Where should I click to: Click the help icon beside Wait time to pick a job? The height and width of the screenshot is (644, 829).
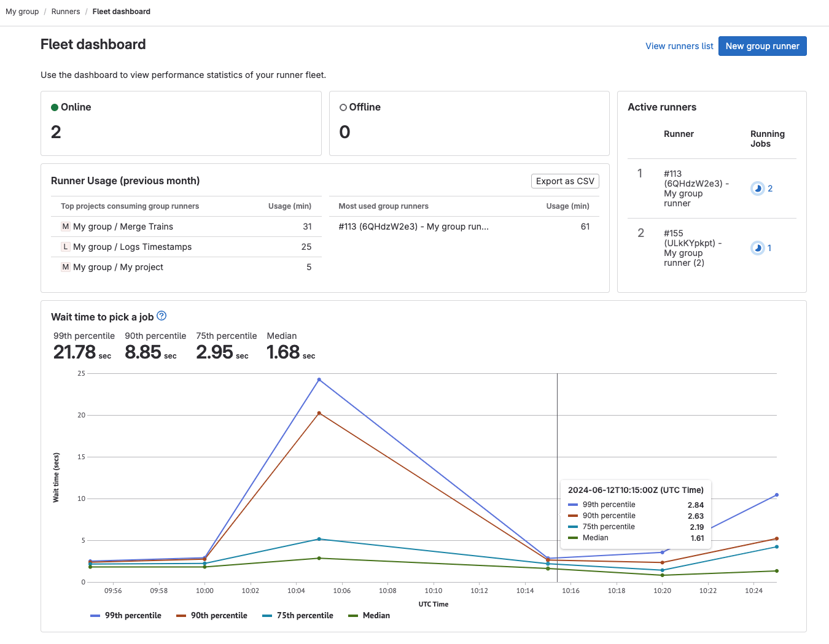click(x=162, y=316)
